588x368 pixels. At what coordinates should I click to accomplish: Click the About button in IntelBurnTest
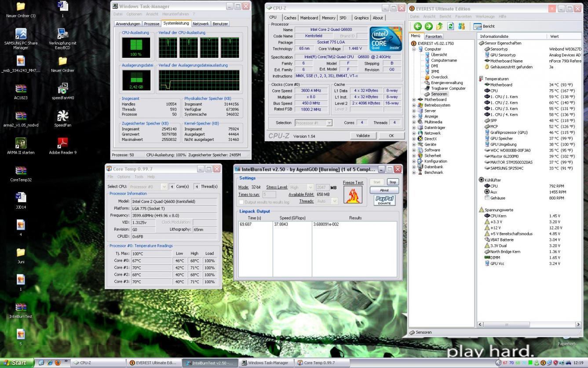tap(384, 190)
